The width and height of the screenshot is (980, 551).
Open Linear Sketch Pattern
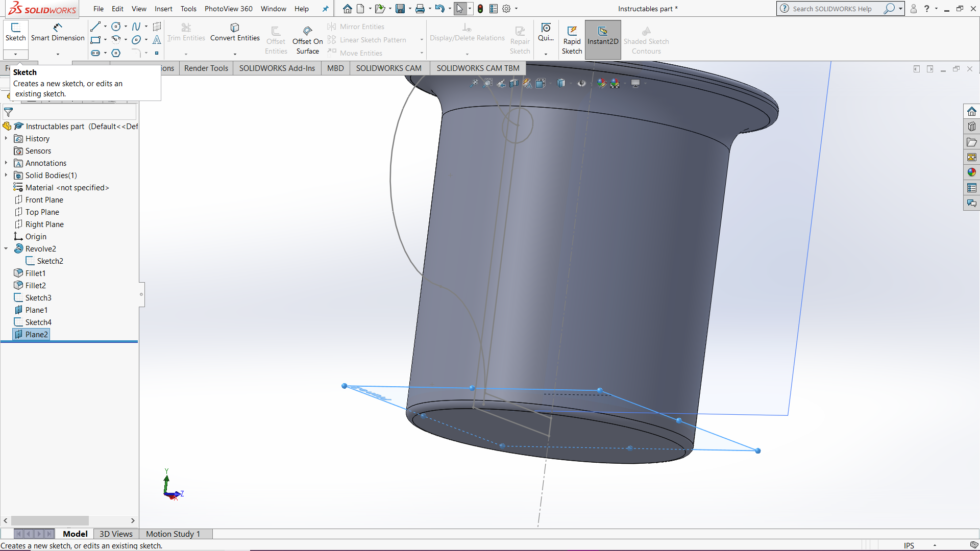click(373, 39)
